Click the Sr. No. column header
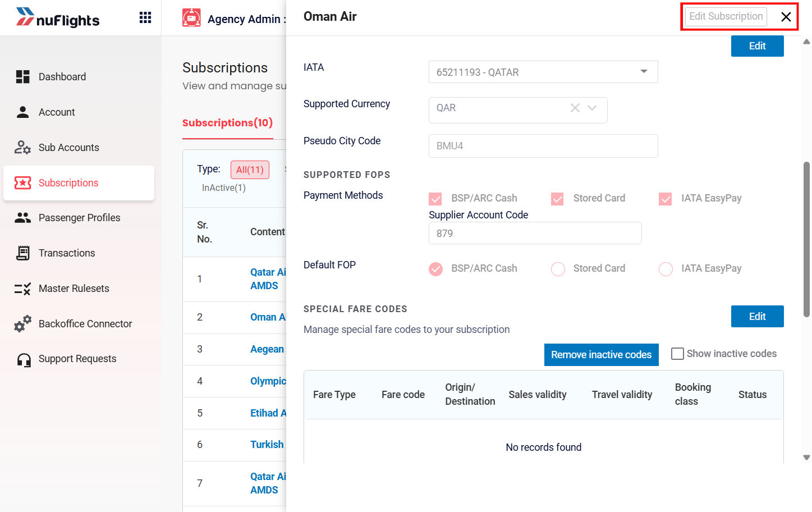812x512 pixels. (x=204, y=232)
